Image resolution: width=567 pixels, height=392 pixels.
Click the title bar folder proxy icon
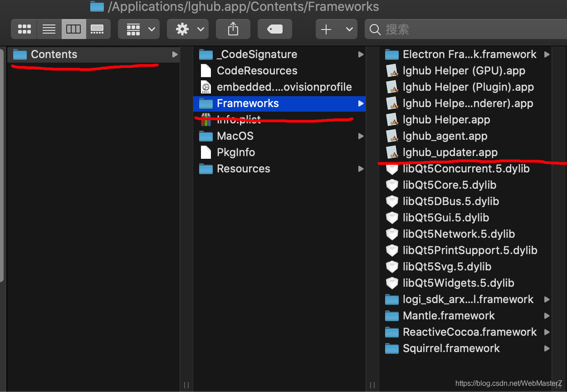[97, 6]
